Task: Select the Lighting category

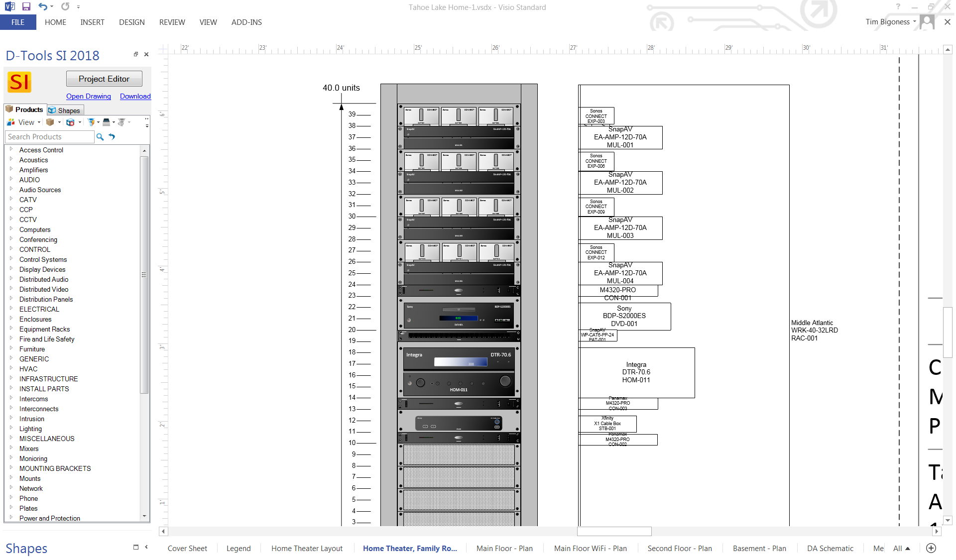Action: click(30, 429)
